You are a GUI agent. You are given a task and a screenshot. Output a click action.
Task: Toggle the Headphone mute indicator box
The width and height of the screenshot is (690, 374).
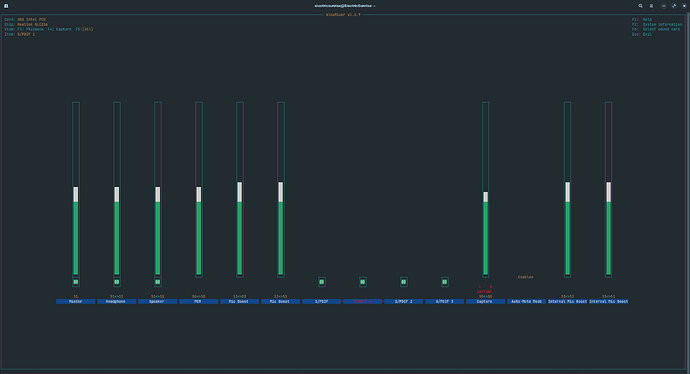pos(117,282)
